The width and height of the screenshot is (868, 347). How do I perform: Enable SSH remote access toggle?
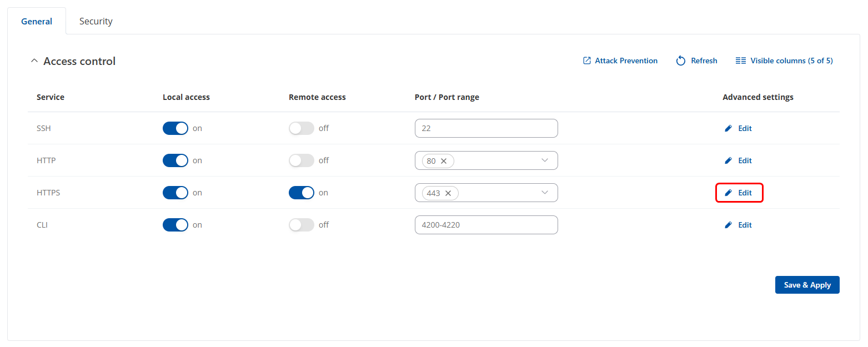pyautogui.click(x=301, y=128)
